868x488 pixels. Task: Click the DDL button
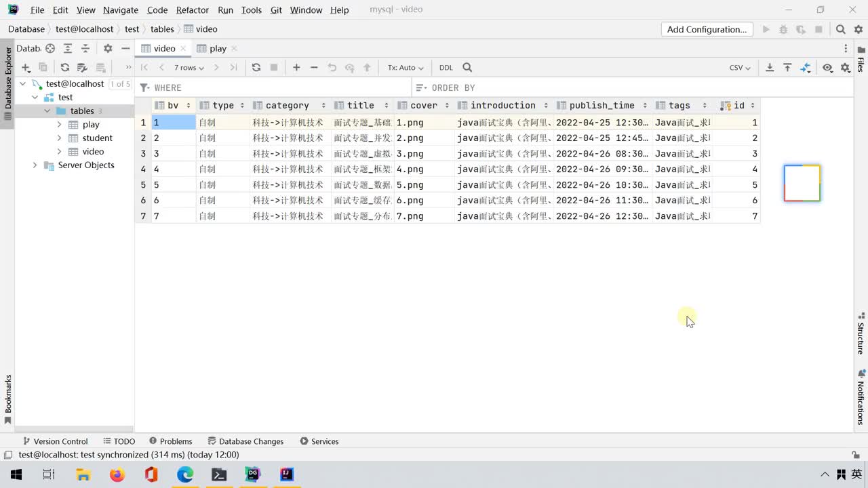click(446, 67)
